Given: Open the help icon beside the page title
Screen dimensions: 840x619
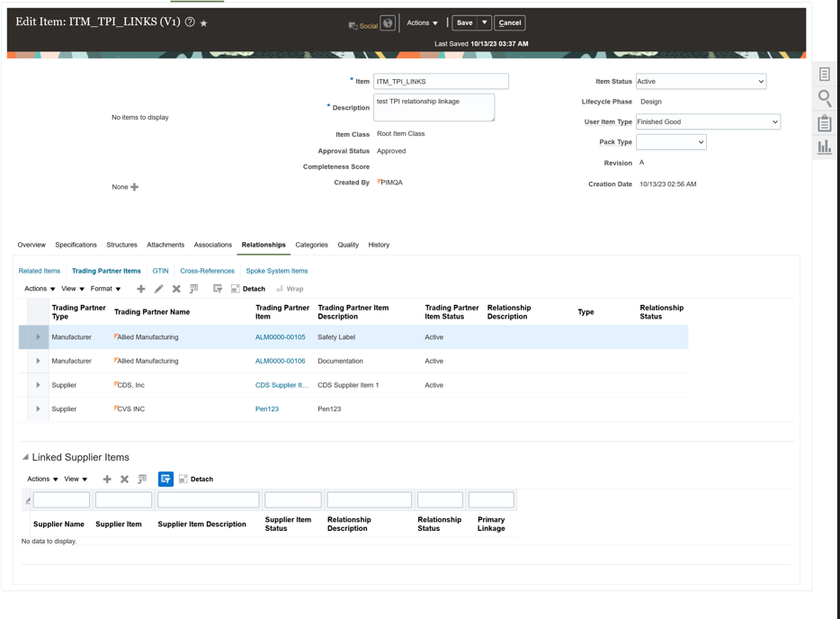Looking at the screenshot, I should click(x=190, y=22).
